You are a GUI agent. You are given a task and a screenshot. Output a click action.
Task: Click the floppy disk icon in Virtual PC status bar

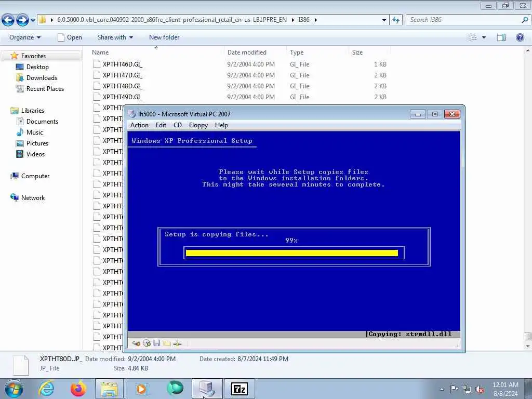tap(156, 343)
